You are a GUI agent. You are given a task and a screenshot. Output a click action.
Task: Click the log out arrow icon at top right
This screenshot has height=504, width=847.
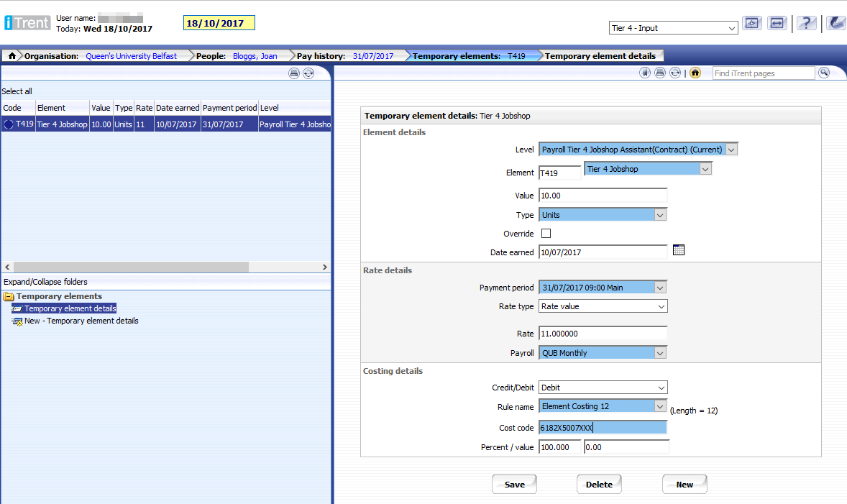point(835,23)
